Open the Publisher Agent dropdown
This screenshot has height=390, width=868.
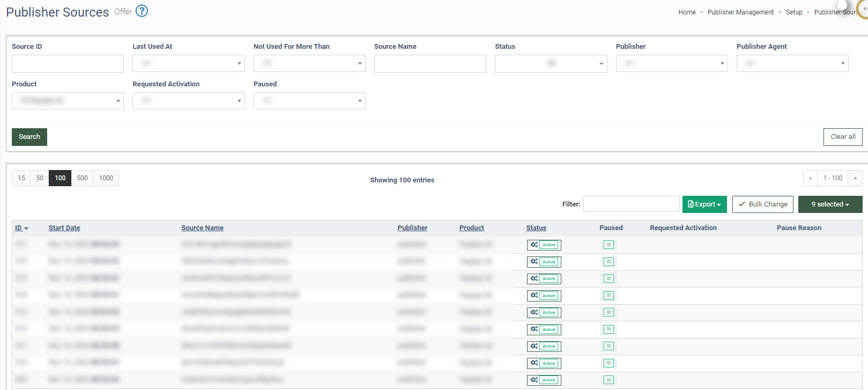792,63
